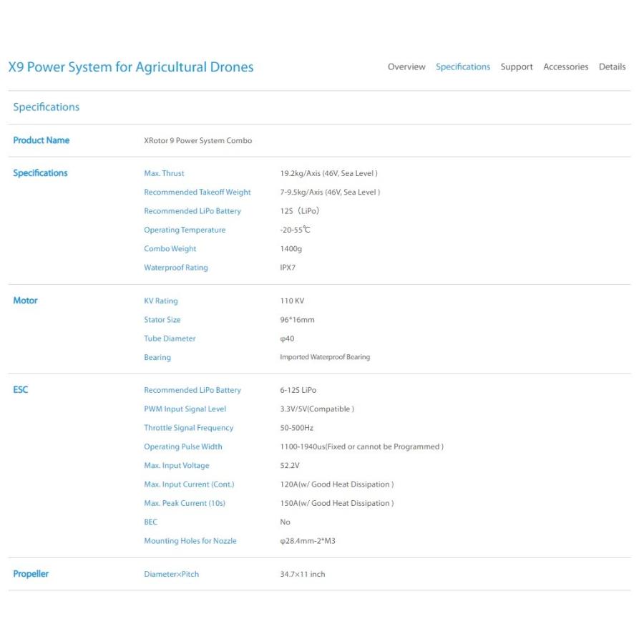Viewport: 644px width, 644px height.
Task: Click the Propeller section heading
Action: coord(31,574)
